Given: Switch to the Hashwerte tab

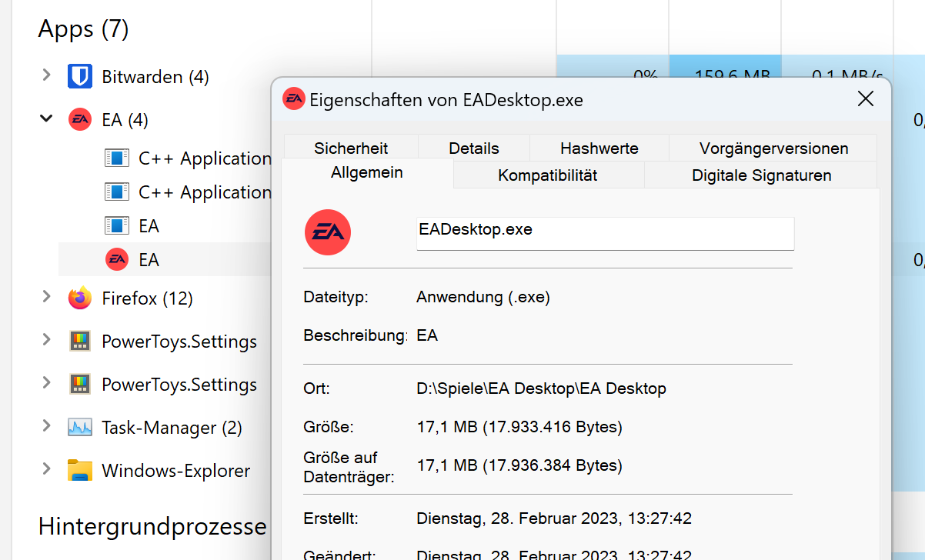Looking at the screenshot, I should point(599,148).
